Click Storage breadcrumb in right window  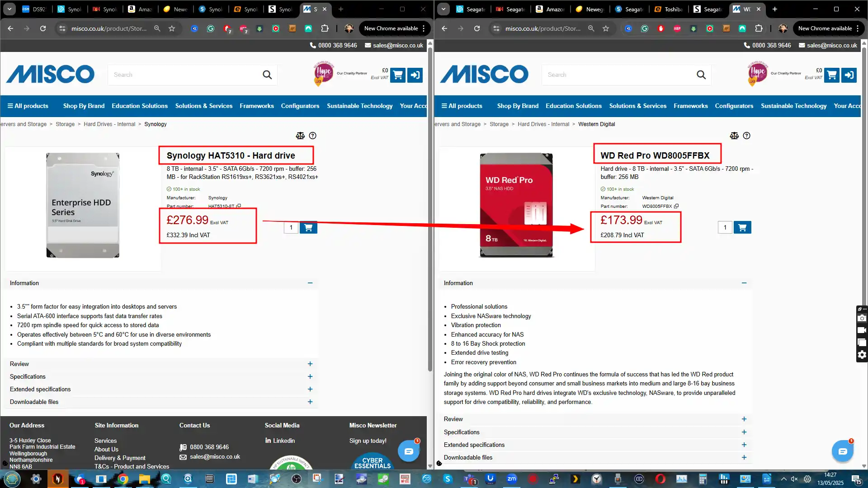pyautogui.click(x=499, y=124)
